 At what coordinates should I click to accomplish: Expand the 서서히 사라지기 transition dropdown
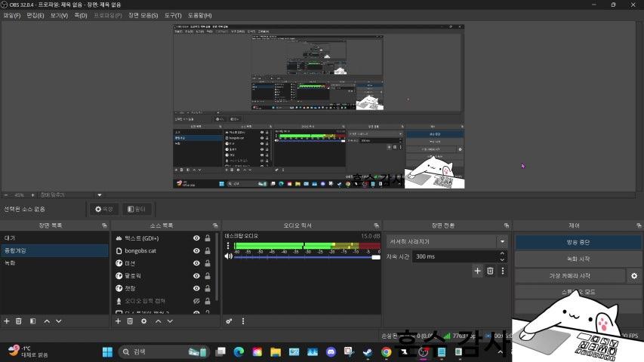(502, 241)
